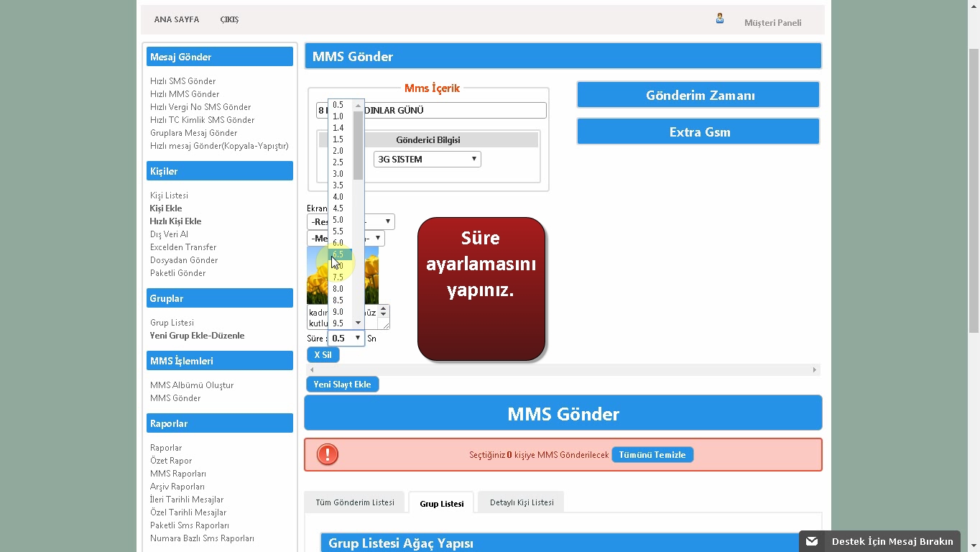Screen dimensions: 980x552
Task: Select 6.5 in the duration list
Action: [338, 254]
